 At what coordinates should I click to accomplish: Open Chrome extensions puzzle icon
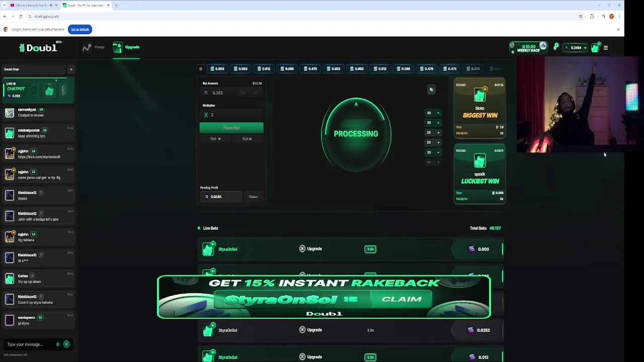(x=592, y=17)
